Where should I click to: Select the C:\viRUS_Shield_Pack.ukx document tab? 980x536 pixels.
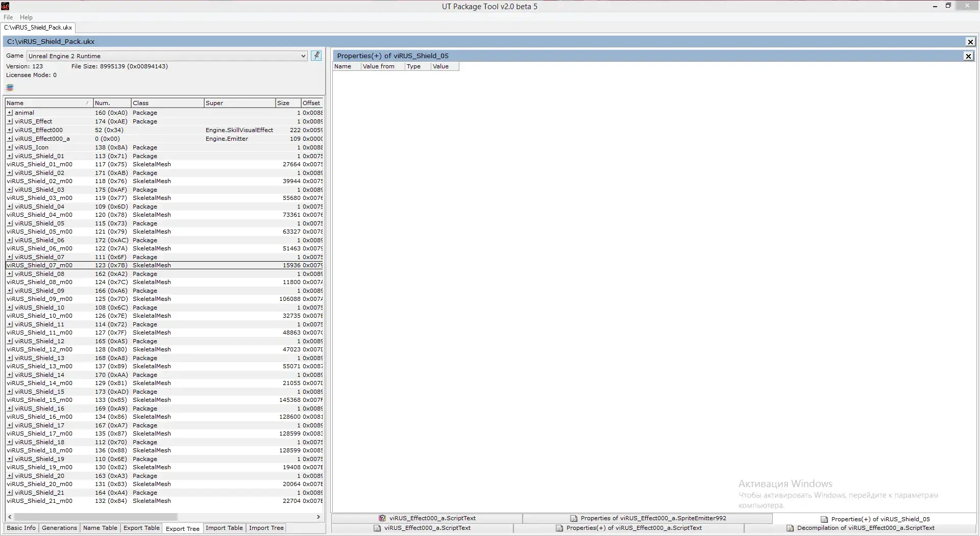click(38, 28)
